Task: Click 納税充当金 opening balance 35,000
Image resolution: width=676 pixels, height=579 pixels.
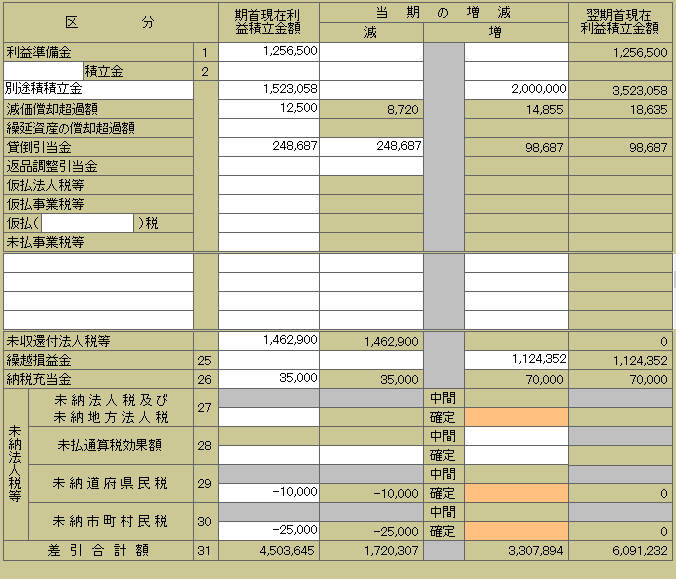Action: pos(269,379)
